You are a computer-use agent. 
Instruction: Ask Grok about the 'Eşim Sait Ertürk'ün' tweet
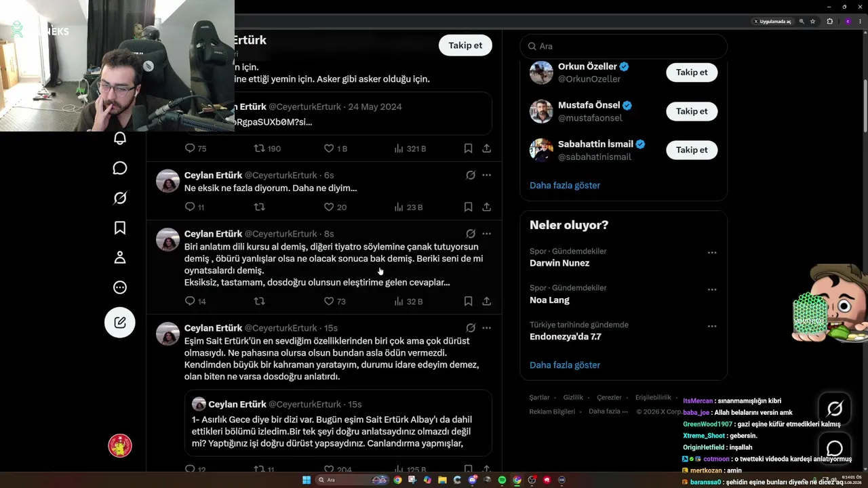point(471,327)
